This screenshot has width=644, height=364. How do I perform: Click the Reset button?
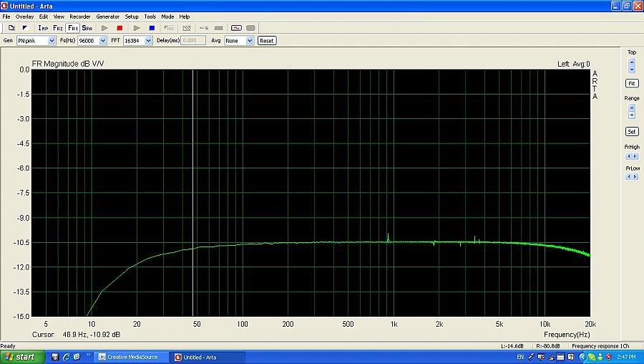(267, 41)
